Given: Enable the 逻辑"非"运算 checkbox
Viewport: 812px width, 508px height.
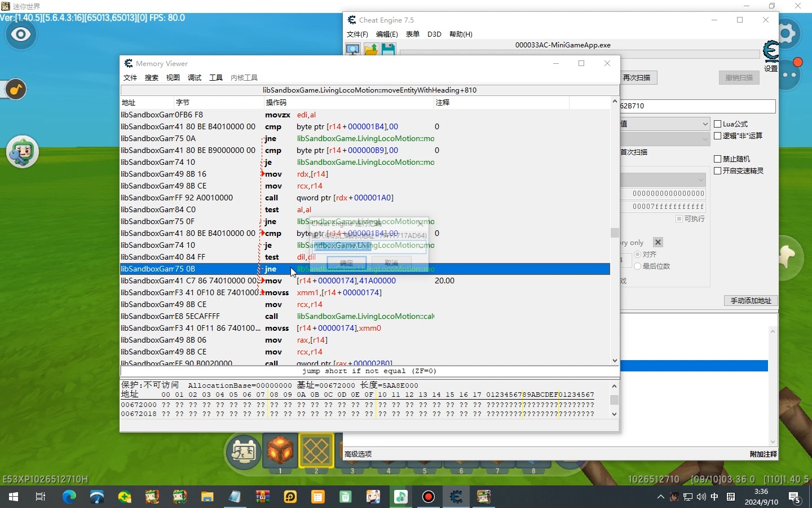Looking at the screenshot, I should [718, 135].
